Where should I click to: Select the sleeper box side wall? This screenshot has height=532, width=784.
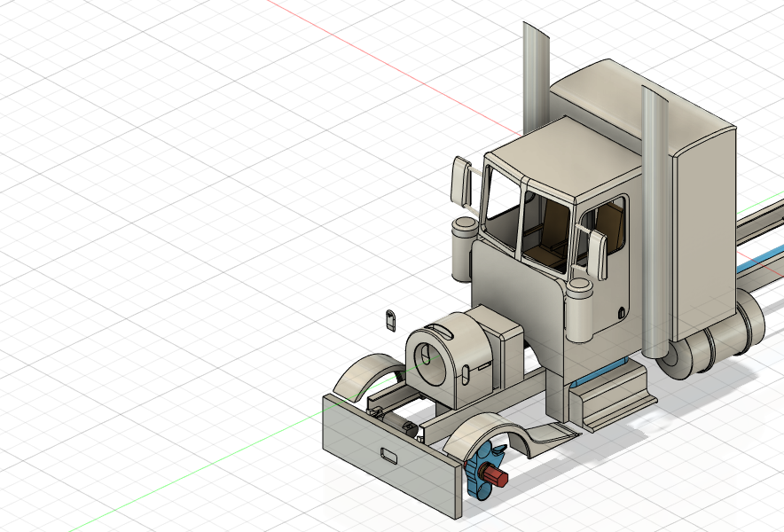coord(705,235)
